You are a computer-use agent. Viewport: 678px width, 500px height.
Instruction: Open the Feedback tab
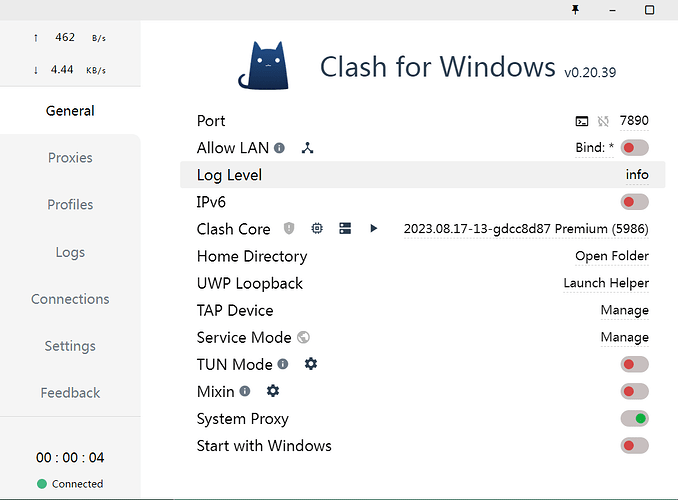click(x=70, y=393)
